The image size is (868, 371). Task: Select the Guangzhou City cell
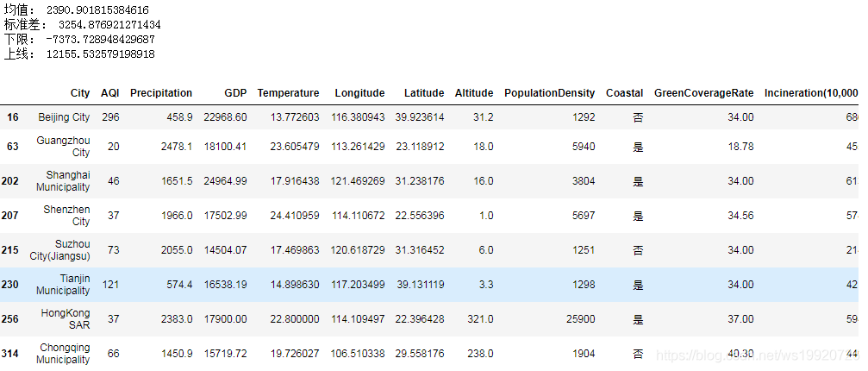tap(63, 146)
